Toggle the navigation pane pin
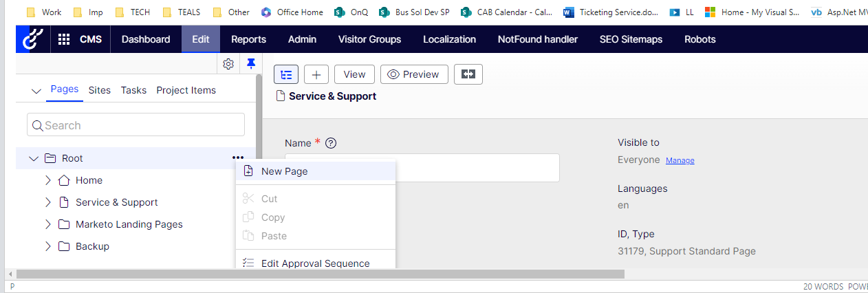The image size is (868, 293). click(251, 64)
